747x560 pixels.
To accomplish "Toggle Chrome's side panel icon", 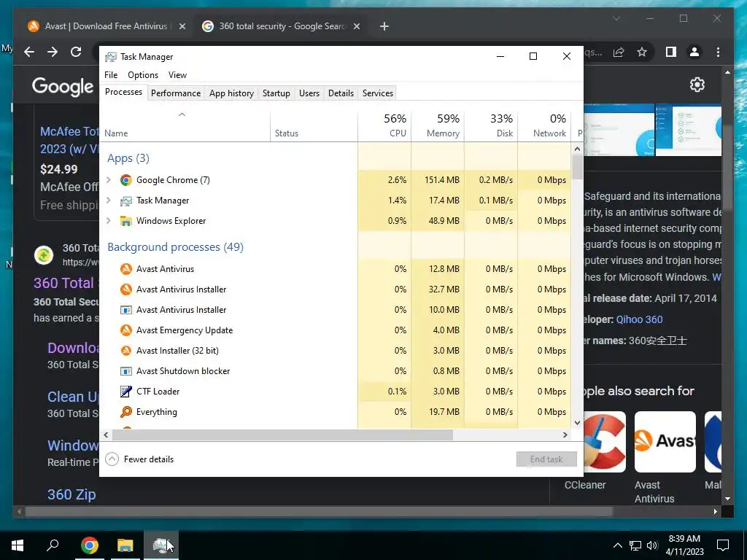I will (671, 52).
